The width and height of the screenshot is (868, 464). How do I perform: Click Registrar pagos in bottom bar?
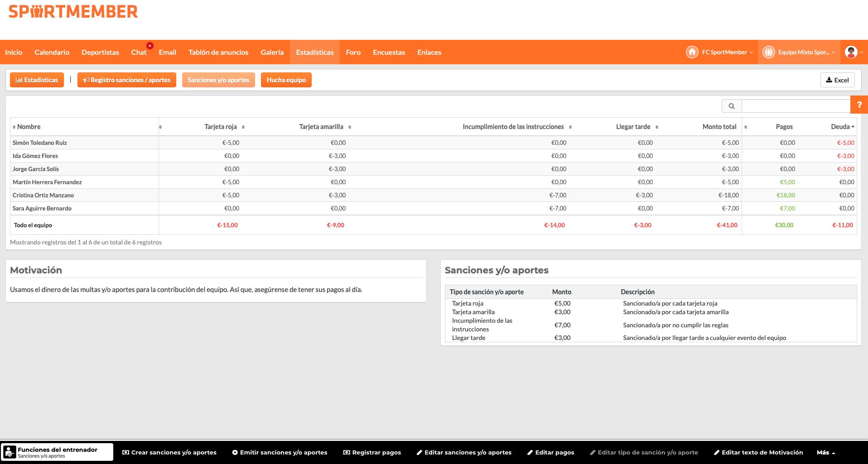(372, 452)
